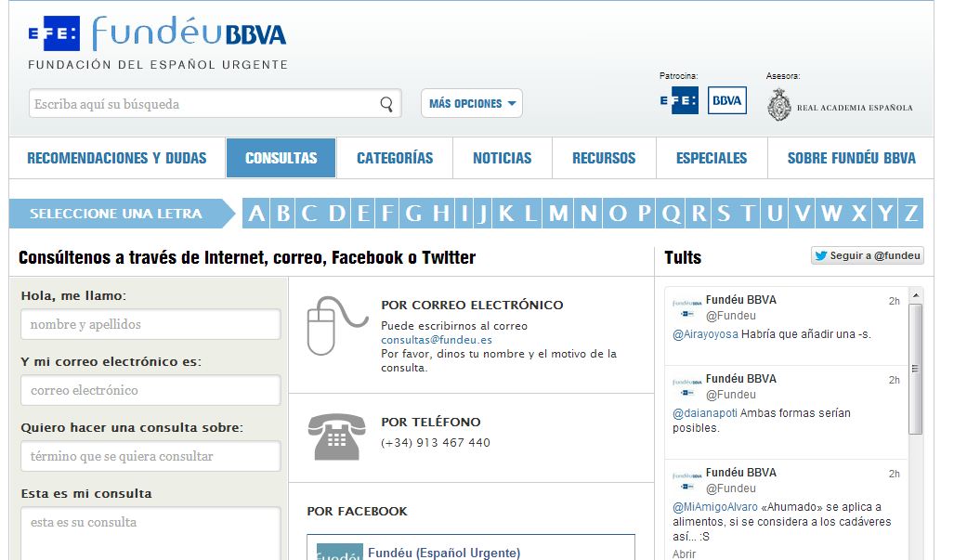Open the CATEGORÍAS menu
Viewport: 954px width, 560px height.
395,158
